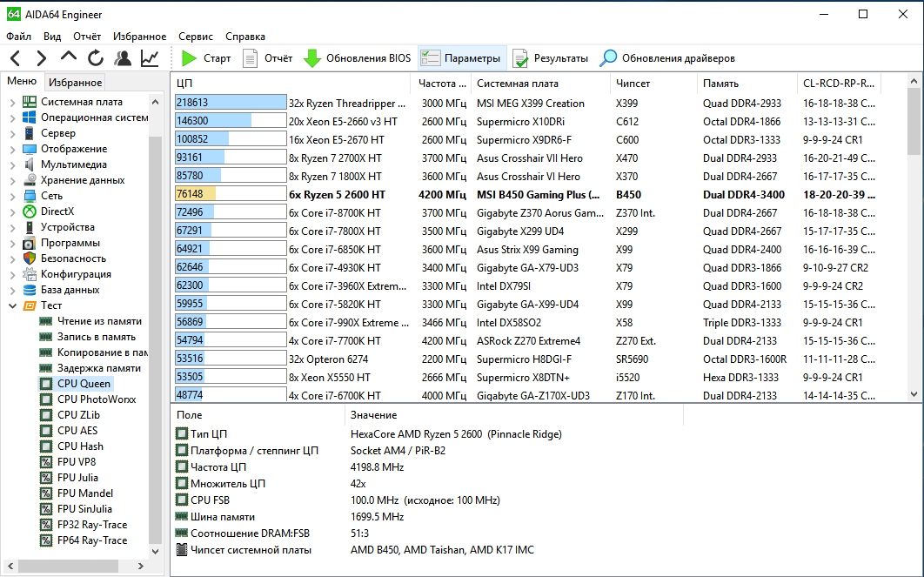Screen dimensions: 924x577
Task: Expand the Отображение tree node
Action: coord(12,149)
